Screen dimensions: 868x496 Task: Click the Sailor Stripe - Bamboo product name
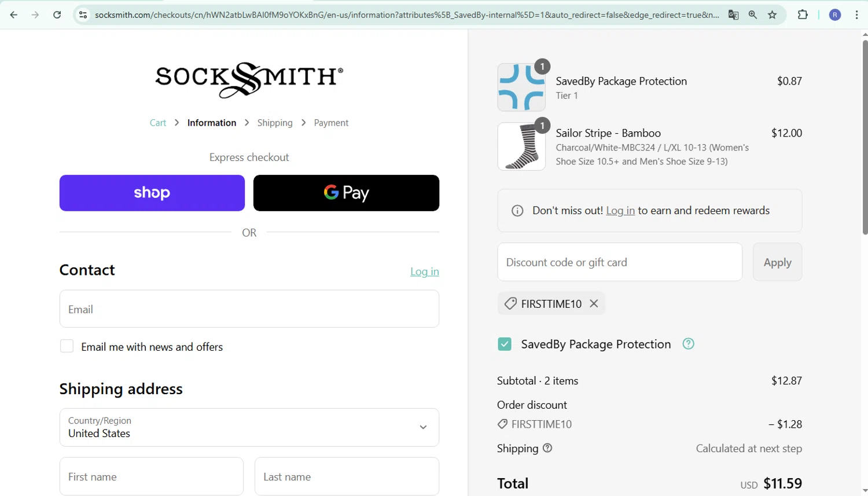(x=608, y=133)
